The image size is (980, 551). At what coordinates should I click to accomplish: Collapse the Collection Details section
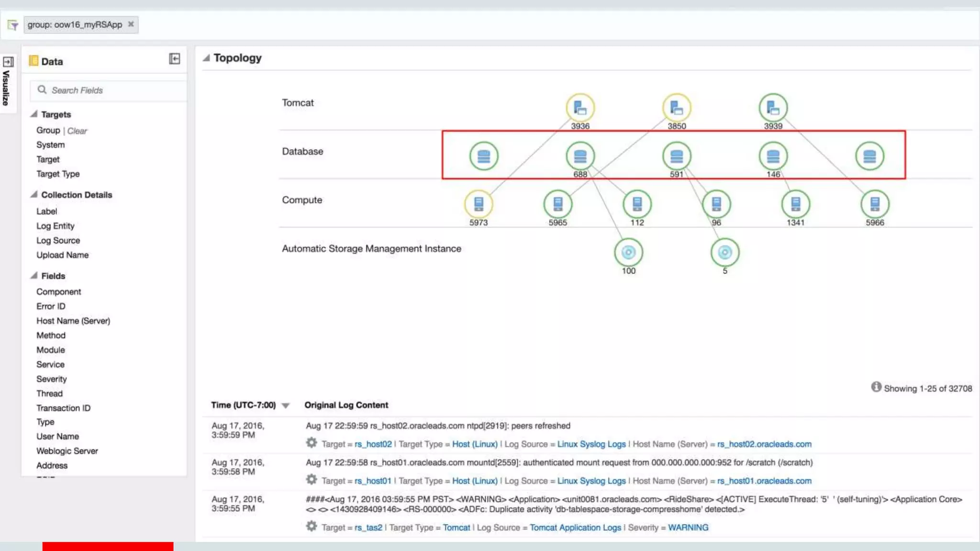tap(34, 195)
